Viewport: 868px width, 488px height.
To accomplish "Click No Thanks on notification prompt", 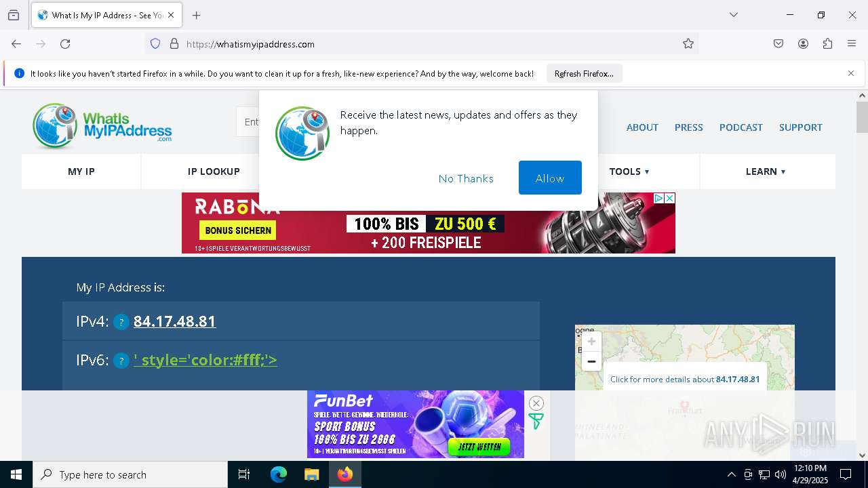I will [466, 178].
